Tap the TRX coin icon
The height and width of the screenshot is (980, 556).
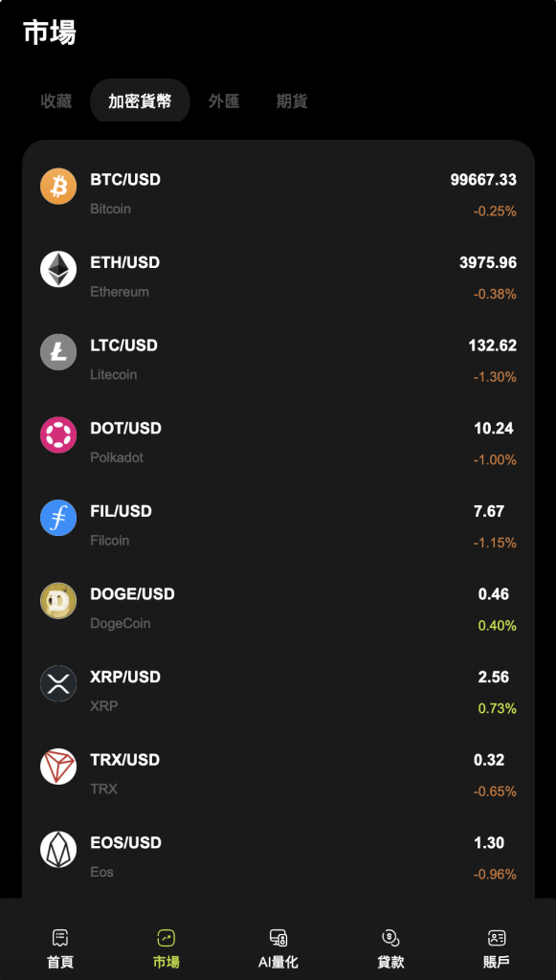pyautogui.click(x=57, y=767)
